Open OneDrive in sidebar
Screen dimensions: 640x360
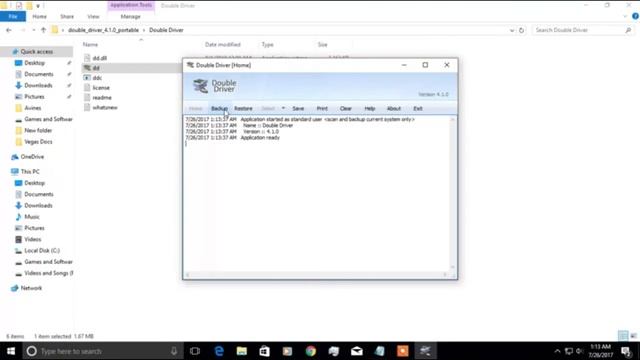pyautogui.click(x=32, y=157)
